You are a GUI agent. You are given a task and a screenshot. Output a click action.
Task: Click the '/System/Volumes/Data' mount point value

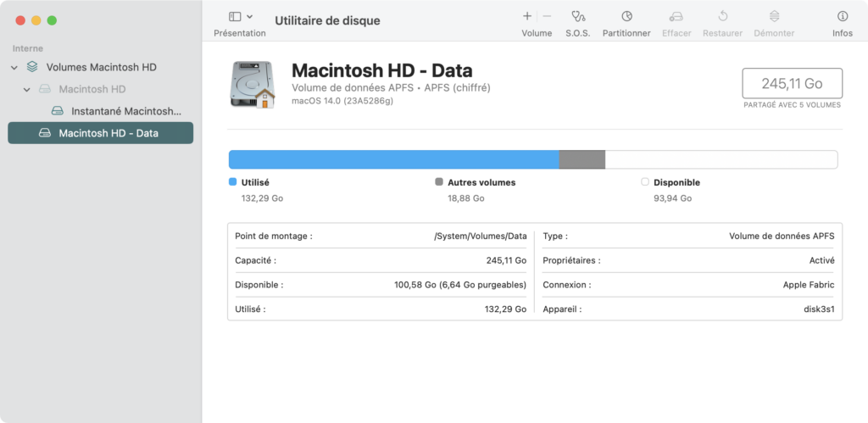pyautogui.click(x=480, y=236)
